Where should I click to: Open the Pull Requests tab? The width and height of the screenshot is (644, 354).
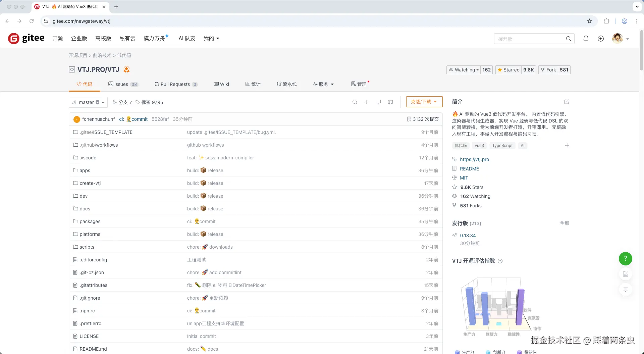click(x=176, y=84)
